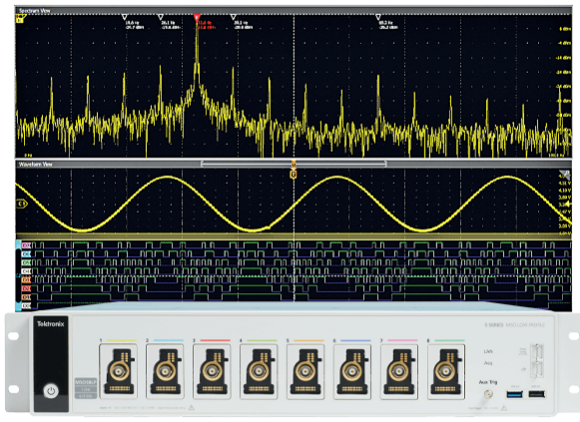Screen dimensions: 580x422
Task: Select the channel 6 input connector
Action: tap(352, 371)
